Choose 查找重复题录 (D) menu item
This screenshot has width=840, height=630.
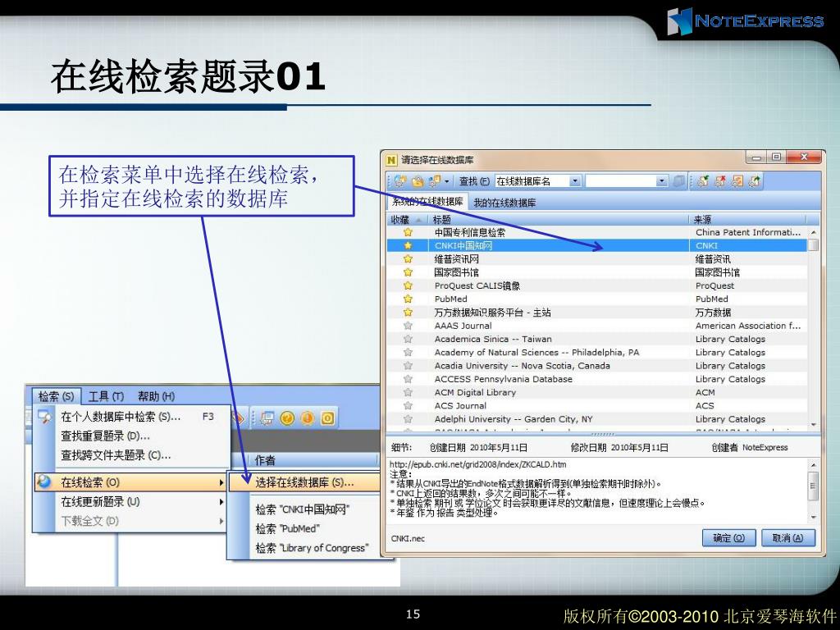132,436
